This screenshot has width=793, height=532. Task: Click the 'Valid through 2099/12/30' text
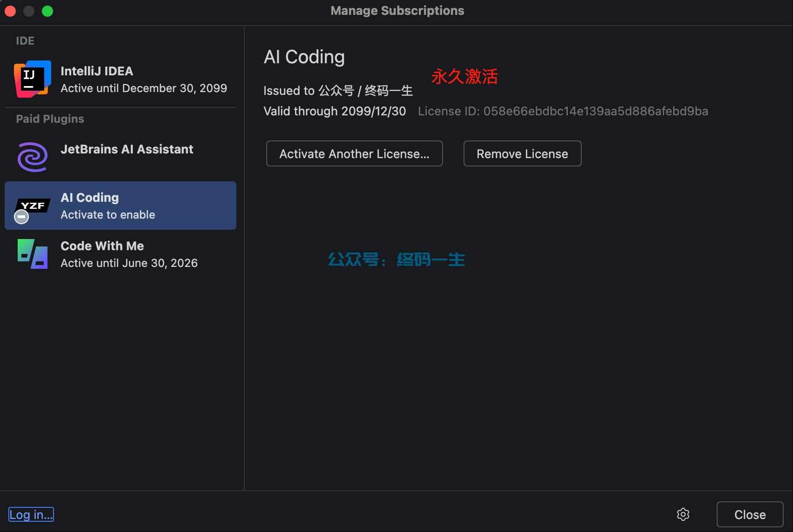335,111
